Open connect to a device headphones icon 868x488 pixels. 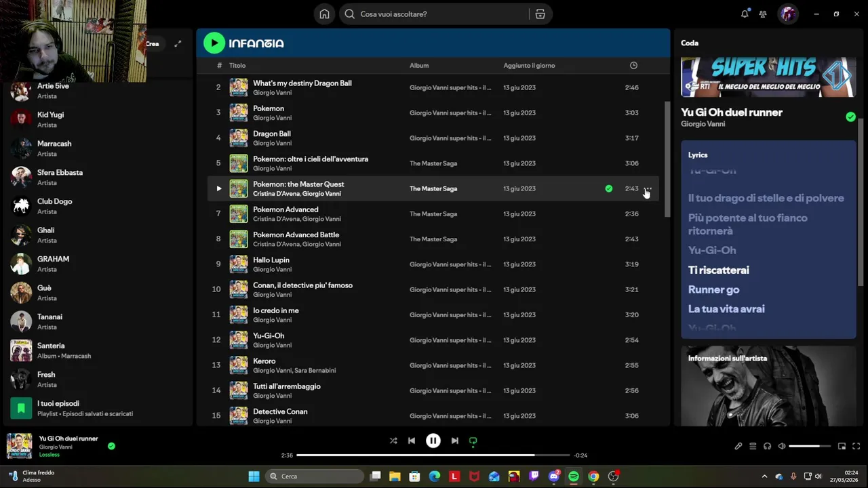tap(767, 446)
